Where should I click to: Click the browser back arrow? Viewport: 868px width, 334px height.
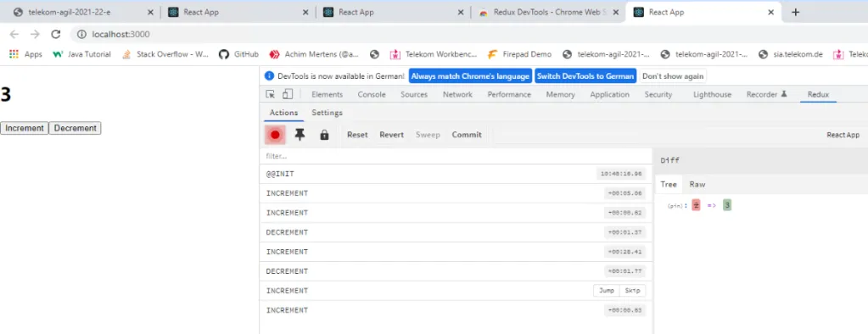pyautogui.click(x=14, y=34)
